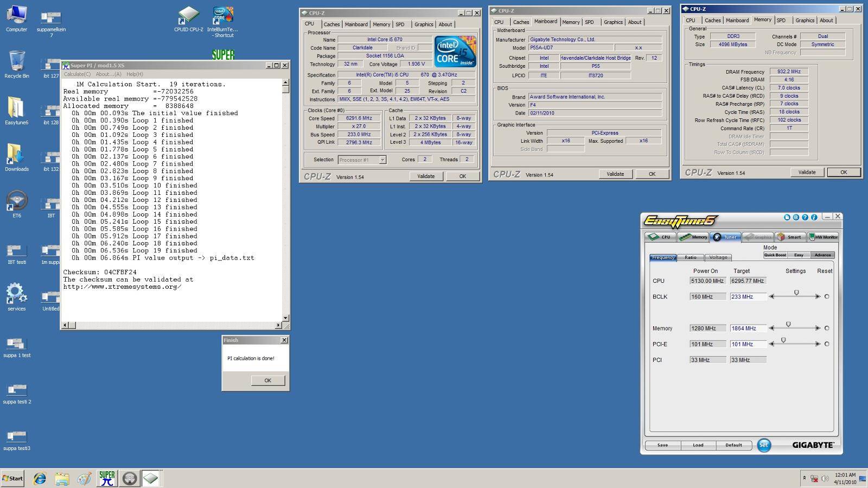This screenshot has width=868, height=488.
Task: Open the Downloads folder icon on the desktop
Action: [16, 157]
